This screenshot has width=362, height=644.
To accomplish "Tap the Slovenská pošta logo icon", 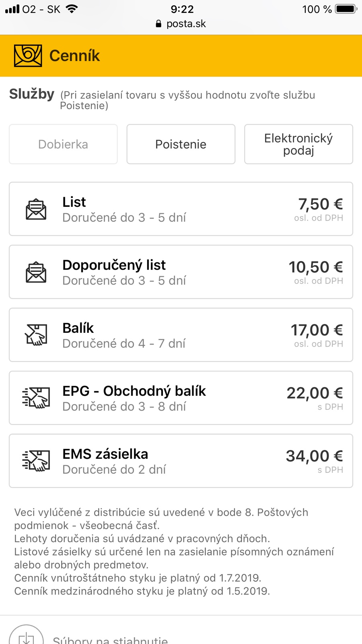I will (28, 56).
